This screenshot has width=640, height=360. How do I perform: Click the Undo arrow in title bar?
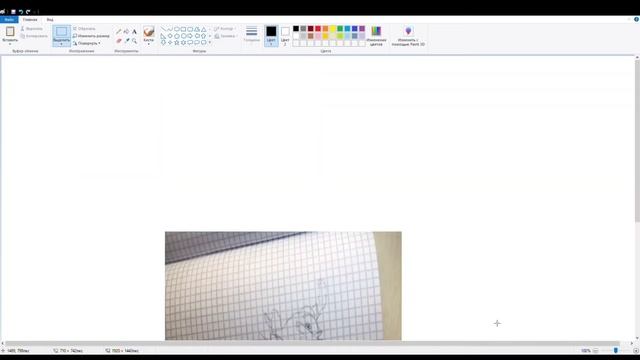coord(21,12)
